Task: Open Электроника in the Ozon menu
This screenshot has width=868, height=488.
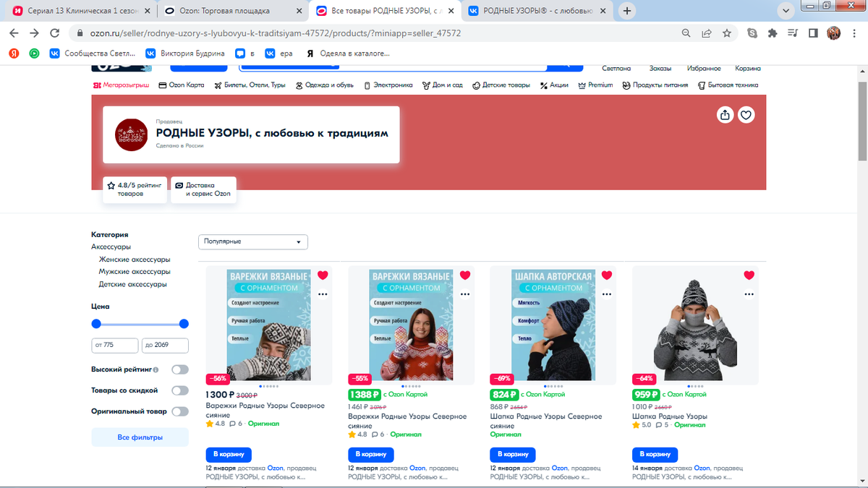Action: [x=388, y=85]
